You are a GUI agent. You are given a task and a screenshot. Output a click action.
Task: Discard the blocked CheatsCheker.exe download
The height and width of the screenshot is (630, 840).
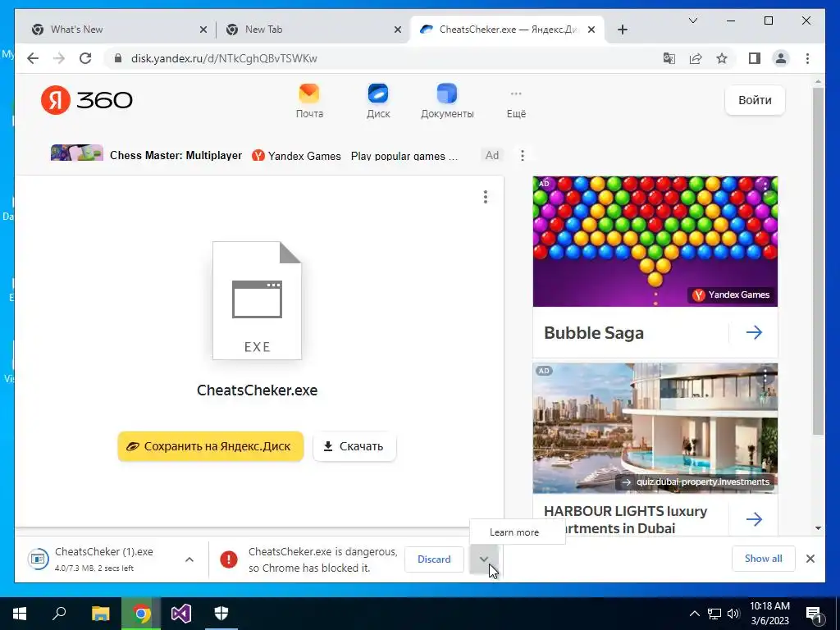tap(434, 559)
